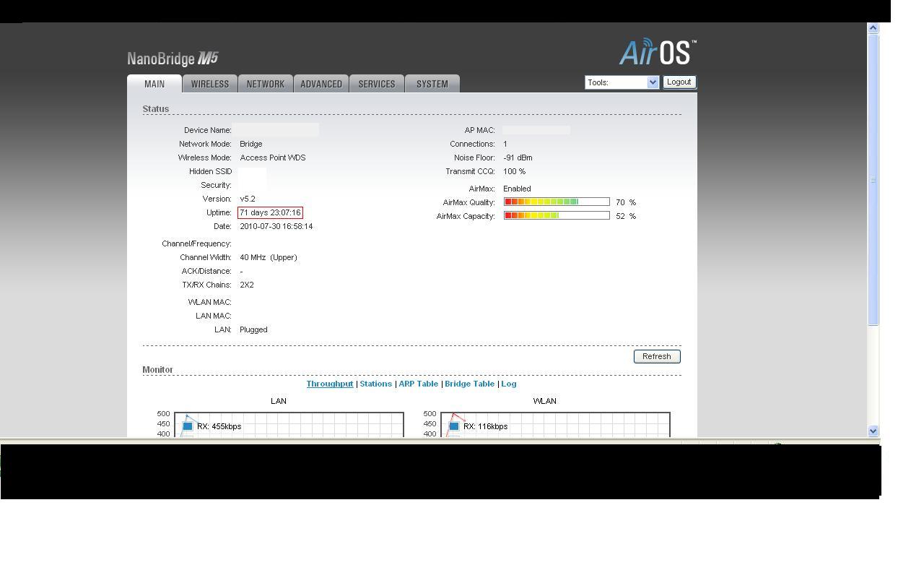Viewport: 924px width, 578px height.
Task: Switch to the WIRELESS tab
Action: [210, 84]
